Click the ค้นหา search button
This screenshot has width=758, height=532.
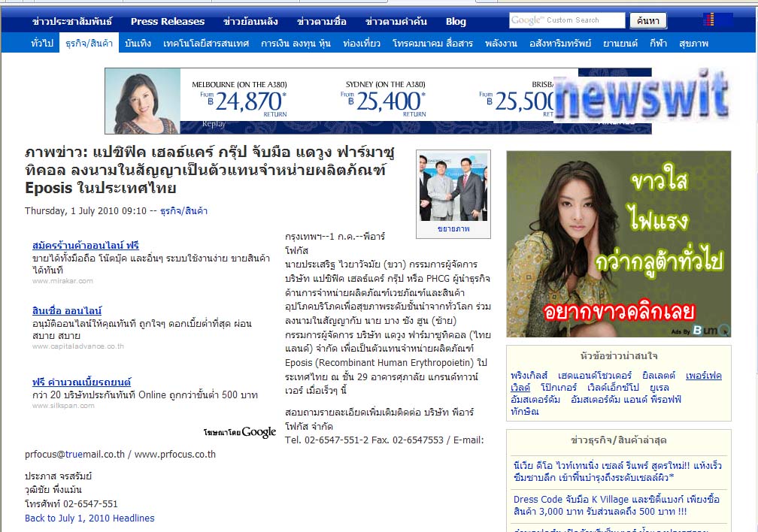click(x=647, y=20)
